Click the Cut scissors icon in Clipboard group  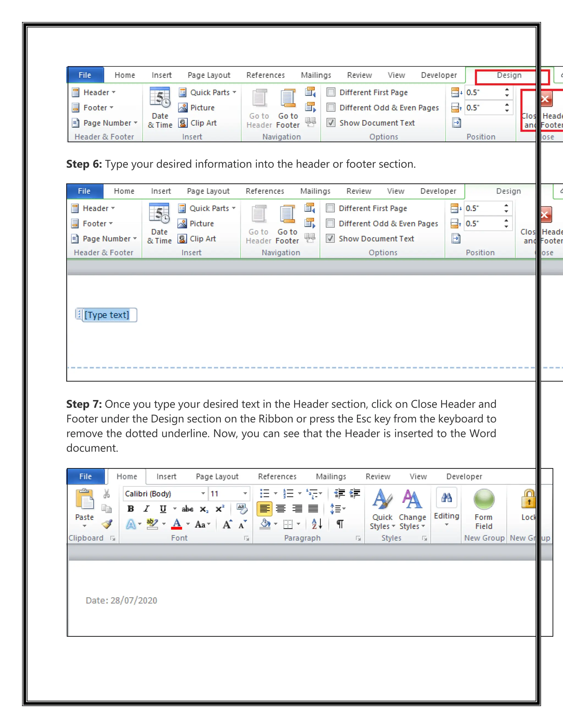pyautogui.click(x=107, y=494)
